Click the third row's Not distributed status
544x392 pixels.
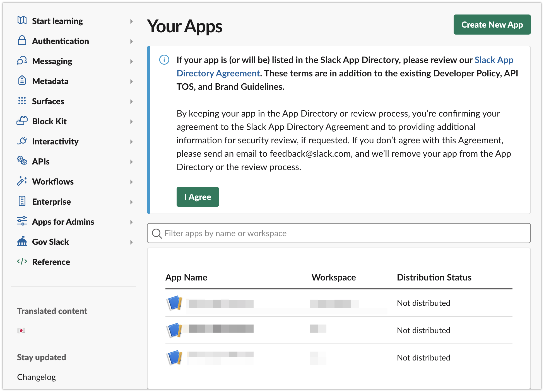(x=423, y=358)
